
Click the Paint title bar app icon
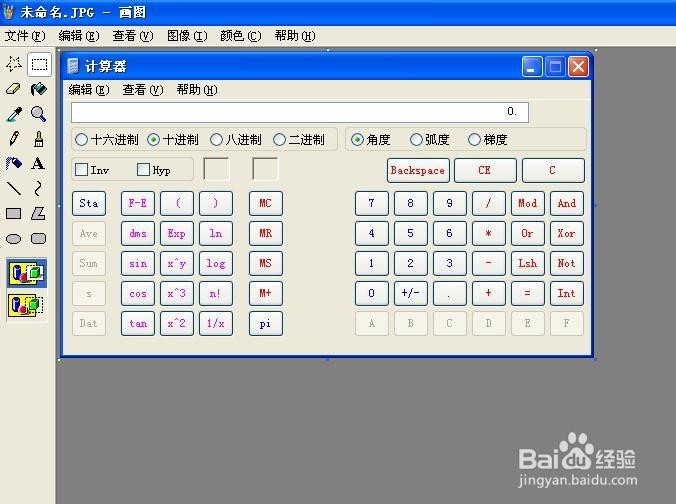9,12
